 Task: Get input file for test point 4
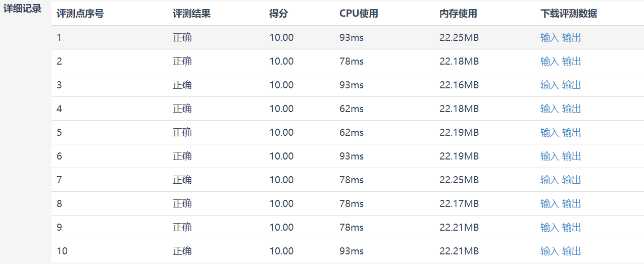(x=550, y=109)
